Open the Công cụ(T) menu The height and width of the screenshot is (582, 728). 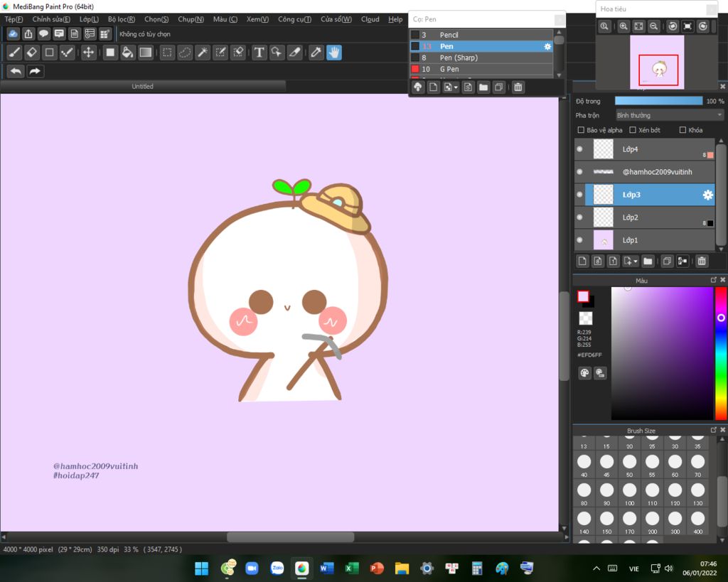[x=294, y=19]
